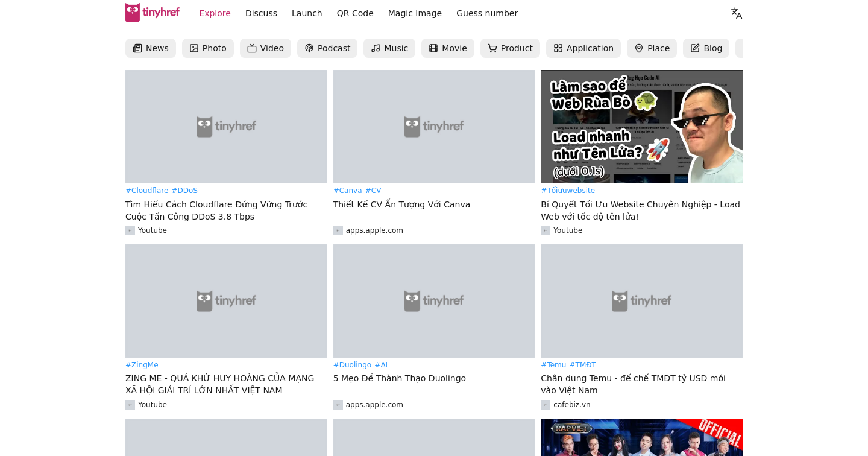The width and height of the screenshot is (868, 456).
Task: Open the Web Rùa Bò video thumbnail
Action: (641, 127)
